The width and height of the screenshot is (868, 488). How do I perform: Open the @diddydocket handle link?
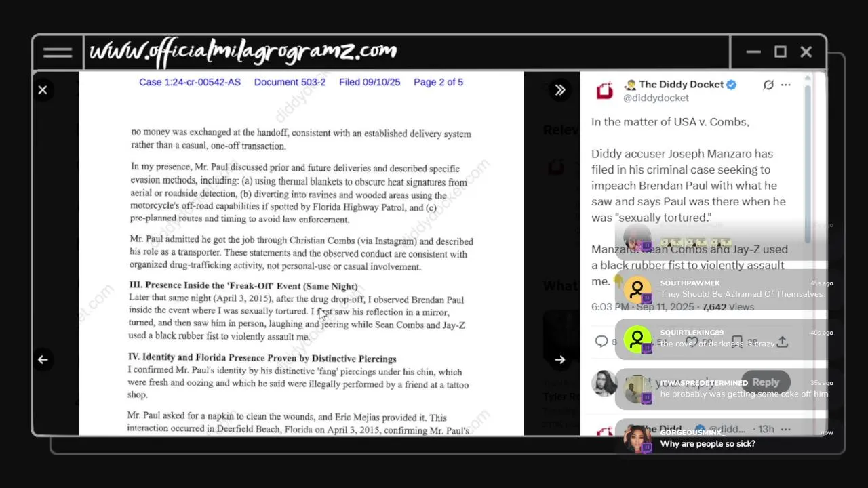(x=656, y=98)
